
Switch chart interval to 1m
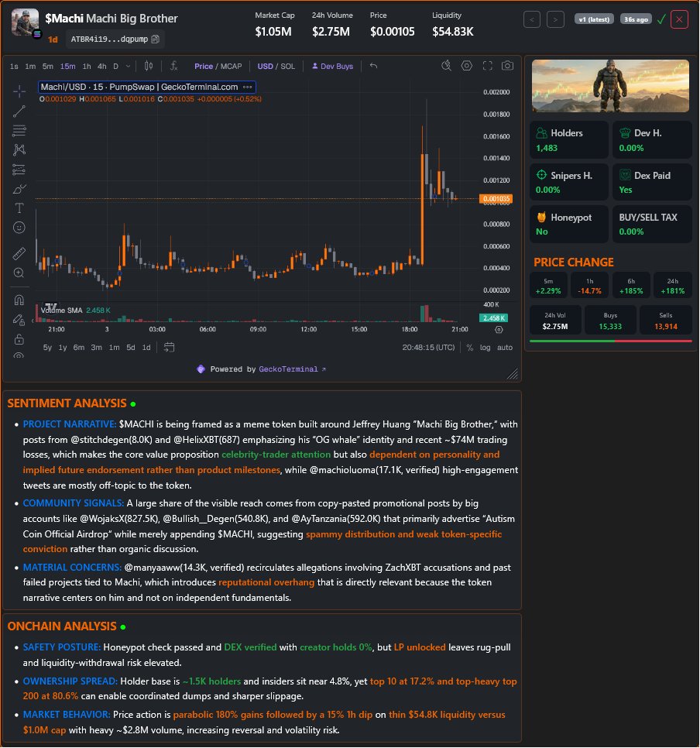coord(30,67)
